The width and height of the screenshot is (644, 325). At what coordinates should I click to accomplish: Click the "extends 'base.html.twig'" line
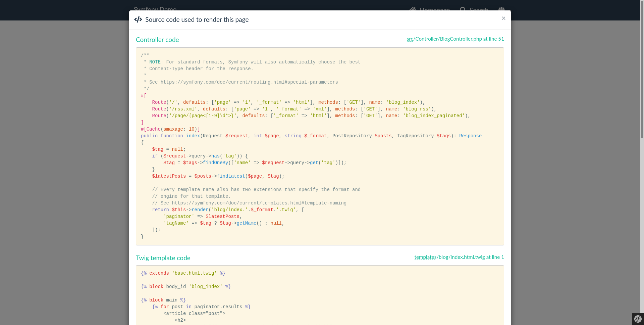click(x=183, y=273)
